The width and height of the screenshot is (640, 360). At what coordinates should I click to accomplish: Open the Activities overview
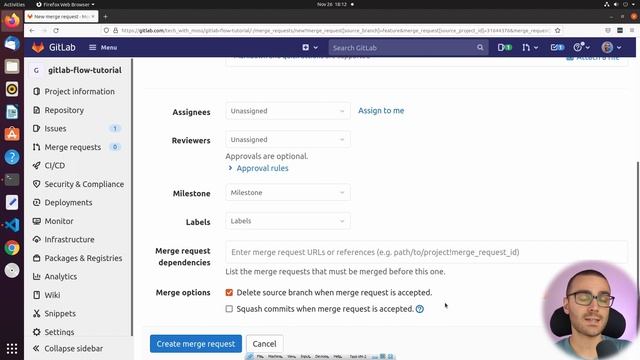(x=14, y=4)
